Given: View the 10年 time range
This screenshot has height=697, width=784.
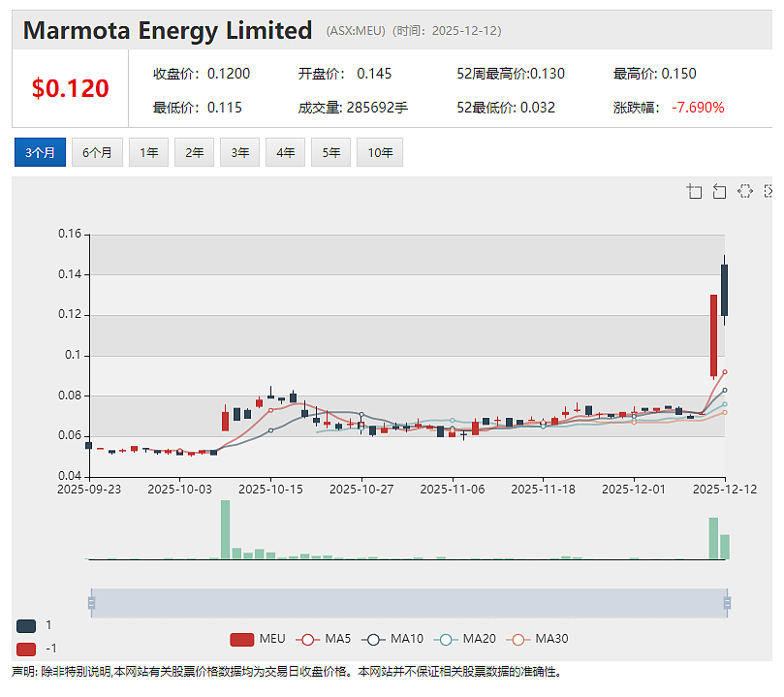Looking at the screenshot, I should click(380, 152).
